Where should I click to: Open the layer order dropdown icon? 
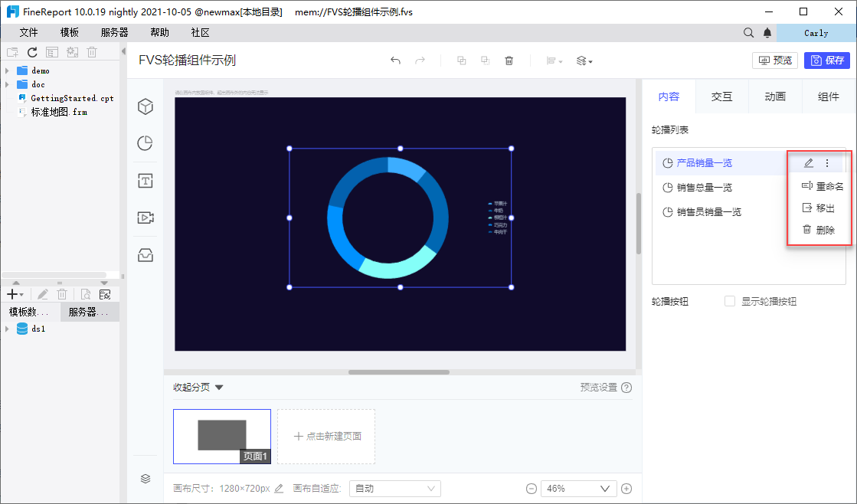coord(584,61)
